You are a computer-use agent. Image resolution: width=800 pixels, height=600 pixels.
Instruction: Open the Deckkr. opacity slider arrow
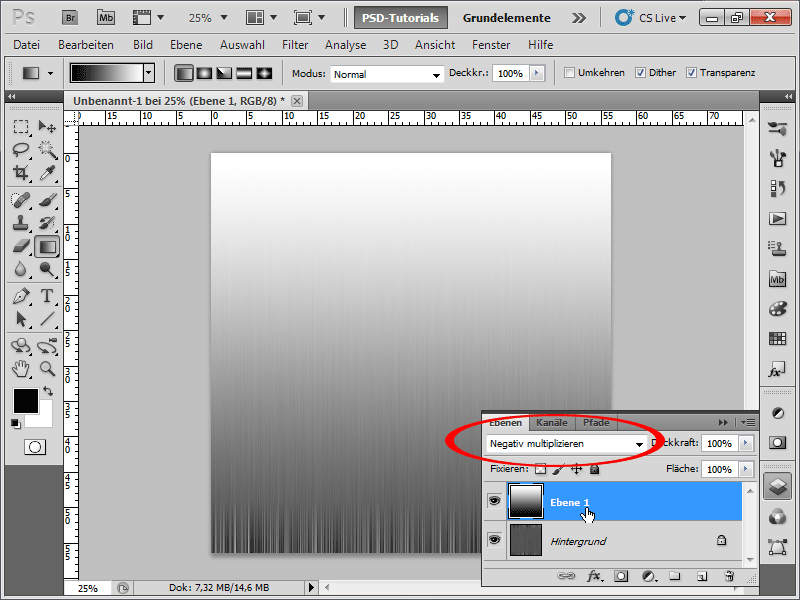pos(537,73)
